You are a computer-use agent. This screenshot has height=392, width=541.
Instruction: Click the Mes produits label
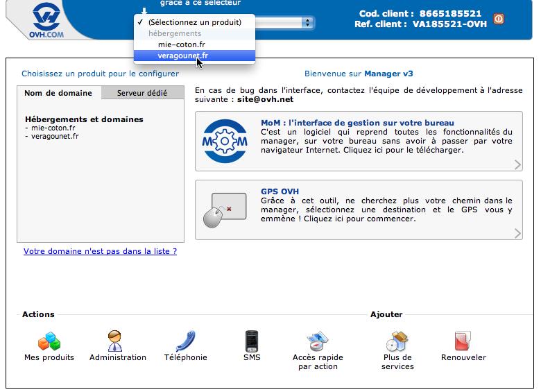49,357
